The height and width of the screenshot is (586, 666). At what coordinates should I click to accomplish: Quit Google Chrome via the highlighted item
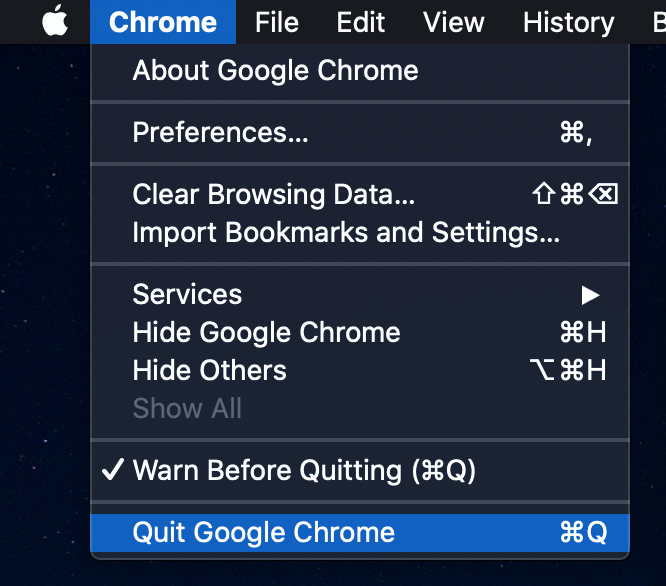click(360, 533)
